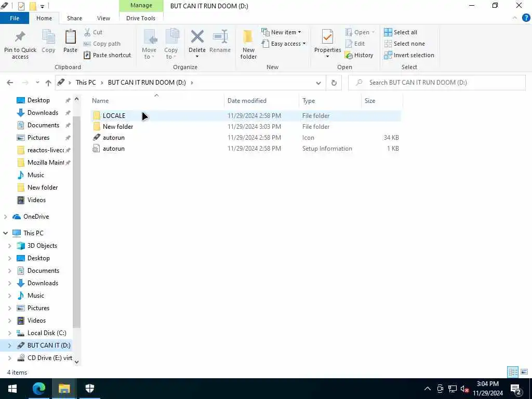
Task: Open Downloads in Quick access
Action: pos(43,113)
